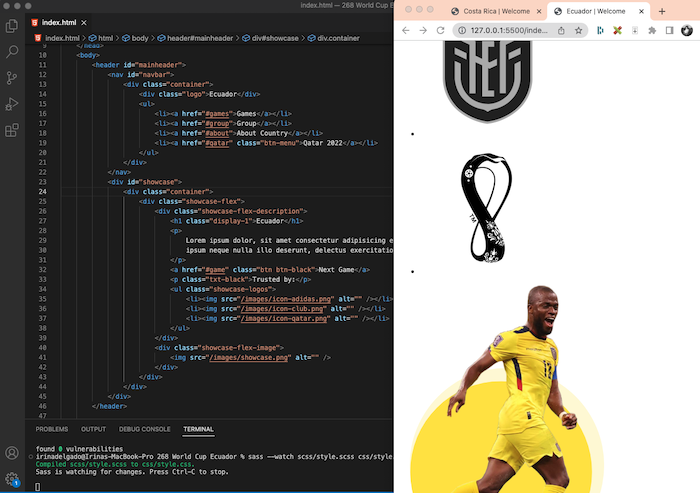Click the h1 Ecuador heading on line 27

pyautogui.click(x=236, y=221)
